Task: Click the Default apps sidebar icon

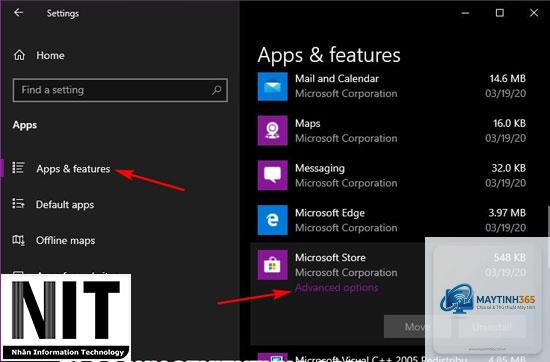Action: [x=18, y=203]
